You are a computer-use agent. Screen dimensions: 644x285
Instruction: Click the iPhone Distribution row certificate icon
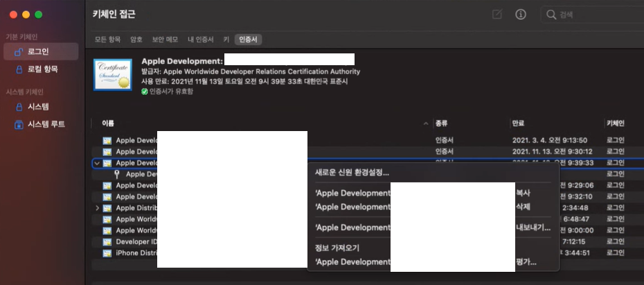click(107, 253)
